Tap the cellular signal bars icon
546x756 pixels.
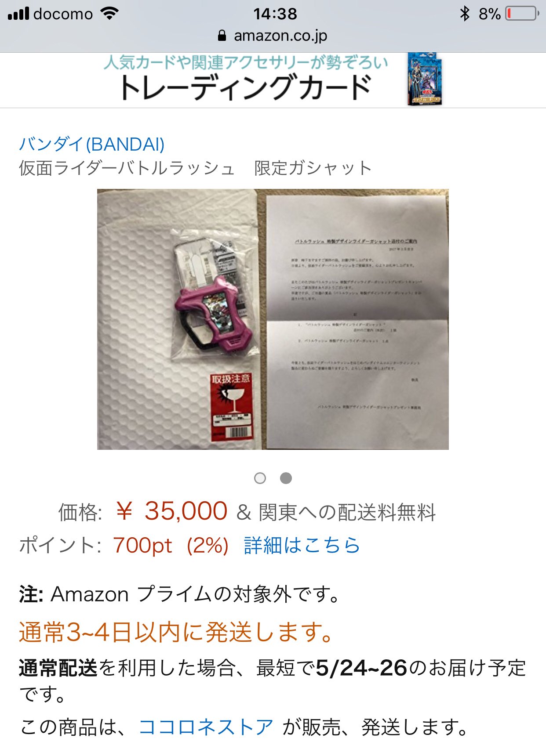click(x=18, y=14)
